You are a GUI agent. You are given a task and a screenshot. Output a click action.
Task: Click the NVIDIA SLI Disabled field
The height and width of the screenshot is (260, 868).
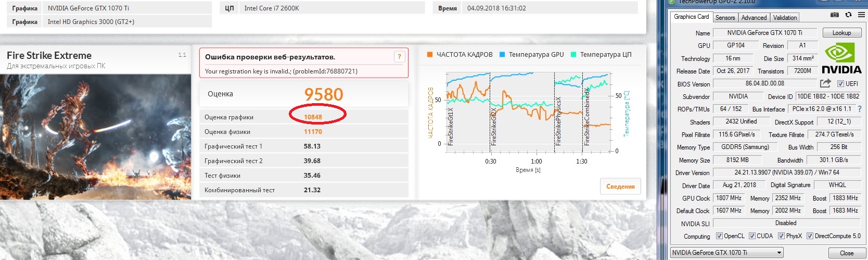786,223
